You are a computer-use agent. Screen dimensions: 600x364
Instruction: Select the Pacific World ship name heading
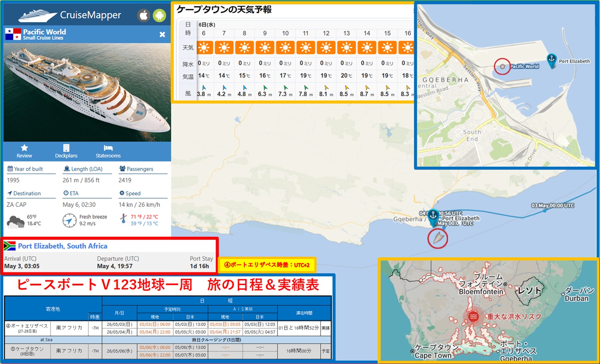pyautogui.click(x=45, y=32)
